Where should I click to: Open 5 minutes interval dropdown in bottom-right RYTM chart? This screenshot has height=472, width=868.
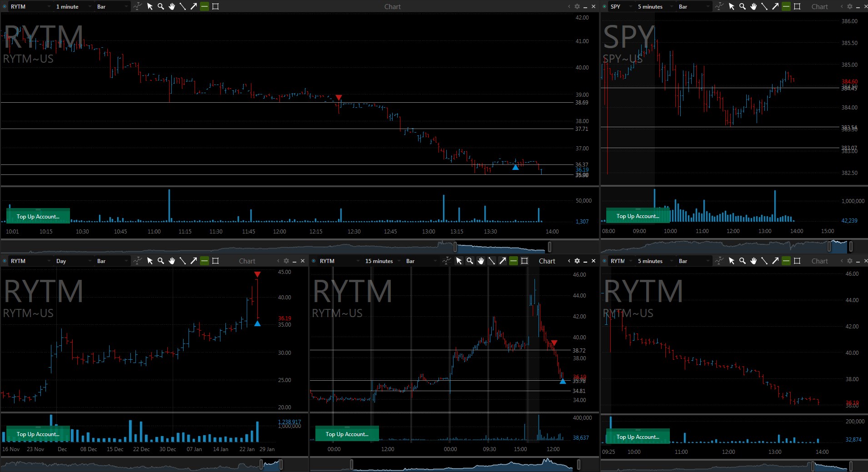[x=655, y=261]
